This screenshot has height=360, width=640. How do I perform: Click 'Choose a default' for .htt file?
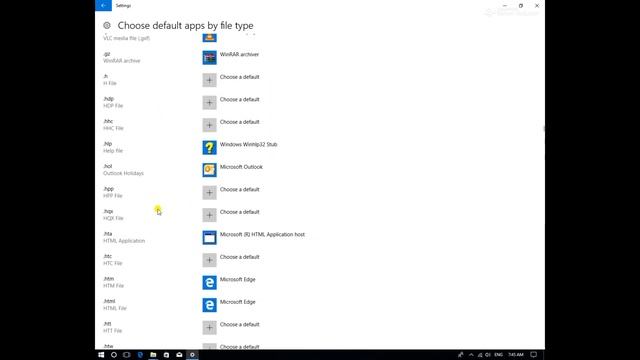coord(240,324)
